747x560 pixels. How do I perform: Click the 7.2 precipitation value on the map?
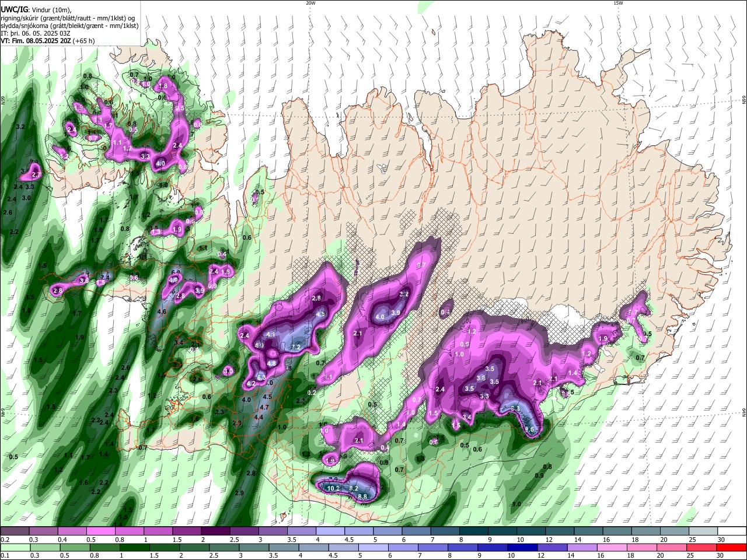(295, 347)
